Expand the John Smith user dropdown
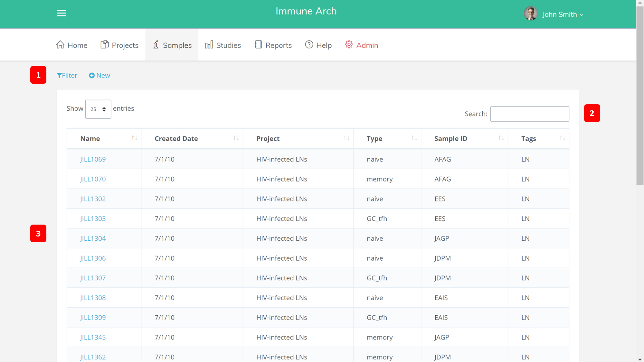Viewport: 644px width, 362px height. pyautogui.click(x=582, y=15)
